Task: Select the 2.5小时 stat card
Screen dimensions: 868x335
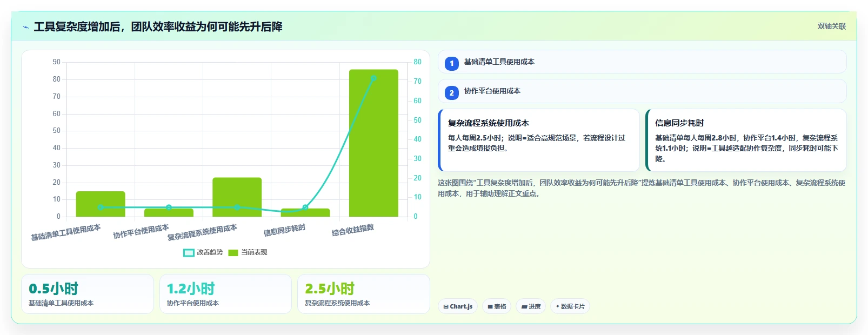Action: point(364,294)
